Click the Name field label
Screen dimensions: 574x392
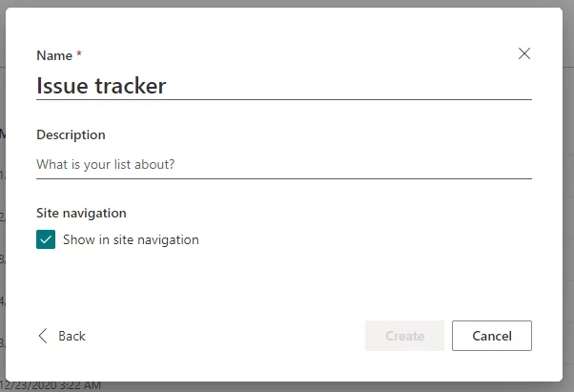point(54,55)
